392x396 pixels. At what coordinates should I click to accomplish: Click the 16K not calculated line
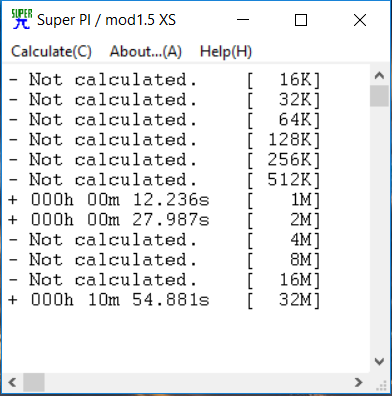point(164,80)
